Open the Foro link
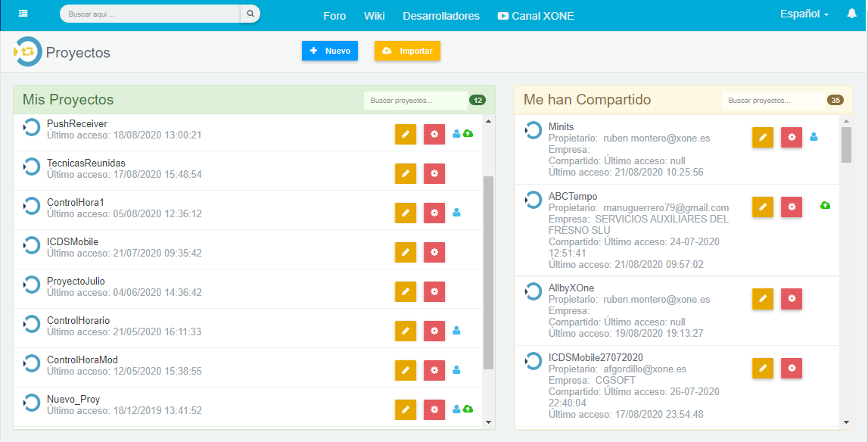The width and height of the screenshot is (868, 442). [x=334, y=16]
